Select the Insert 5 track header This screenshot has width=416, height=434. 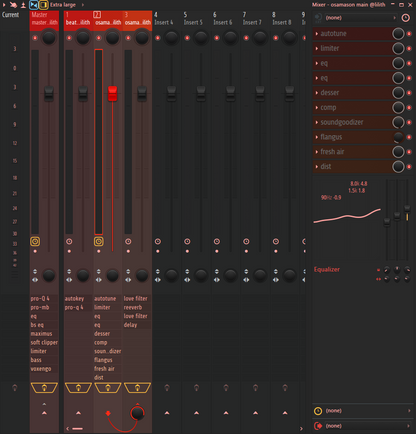click(196, 19)
